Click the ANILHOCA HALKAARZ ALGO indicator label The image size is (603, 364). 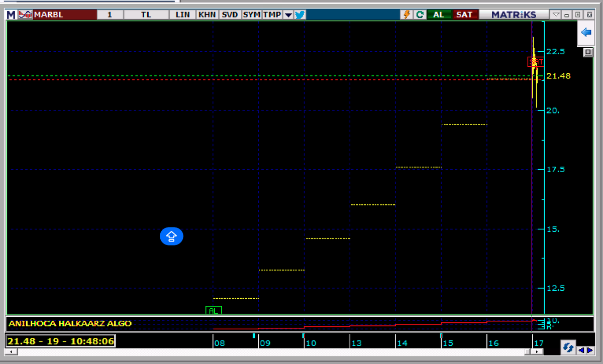70,323
